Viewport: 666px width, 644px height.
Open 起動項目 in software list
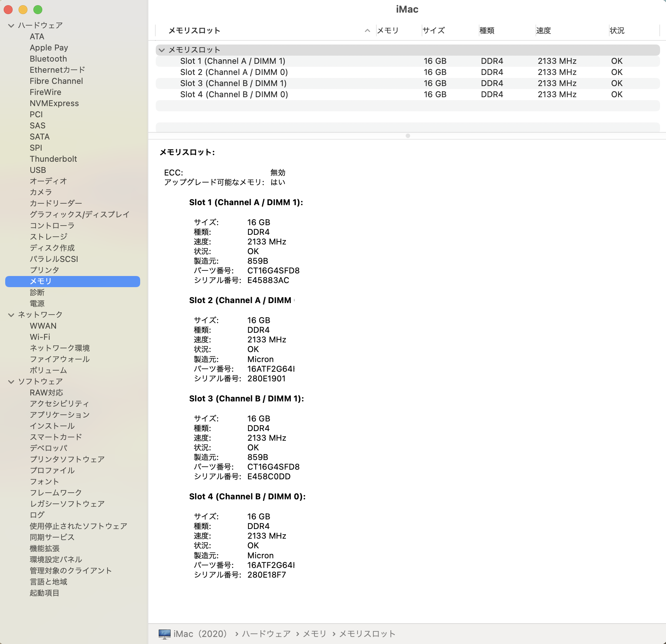tap(44, 593)
